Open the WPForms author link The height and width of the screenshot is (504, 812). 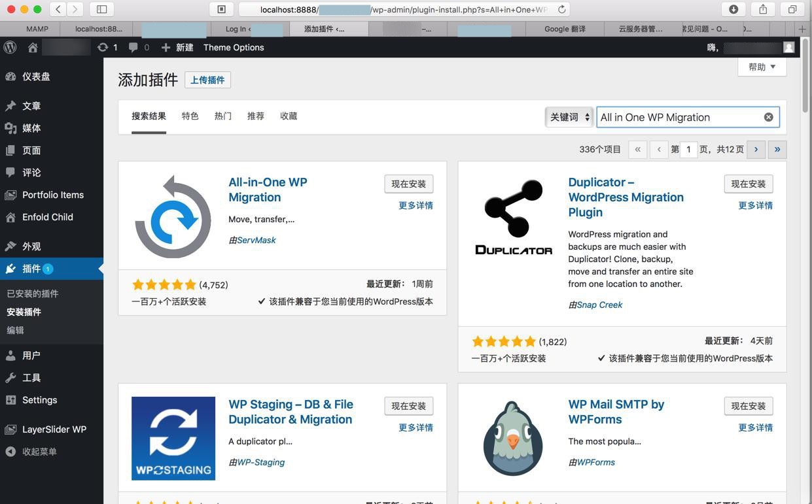coord(595,462)
